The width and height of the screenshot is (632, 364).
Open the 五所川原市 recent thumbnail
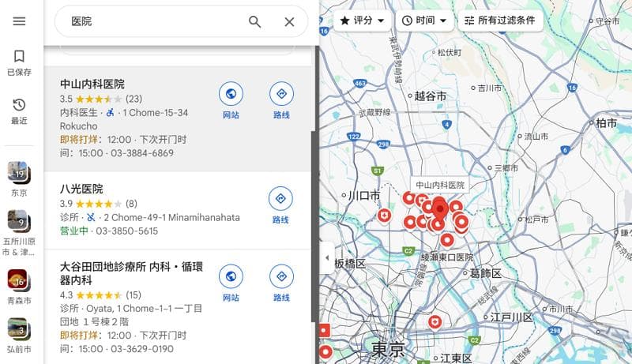[x=19, y=233]
